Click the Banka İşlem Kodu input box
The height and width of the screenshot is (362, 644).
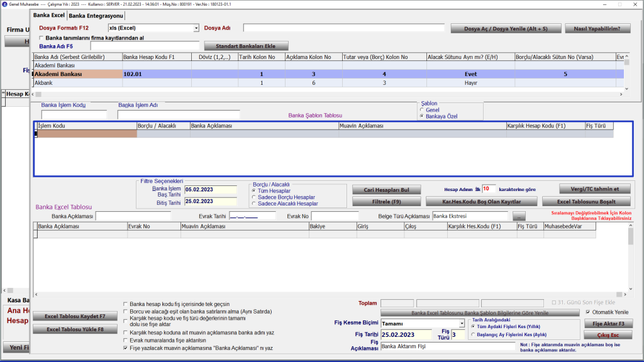coord(74,115)
